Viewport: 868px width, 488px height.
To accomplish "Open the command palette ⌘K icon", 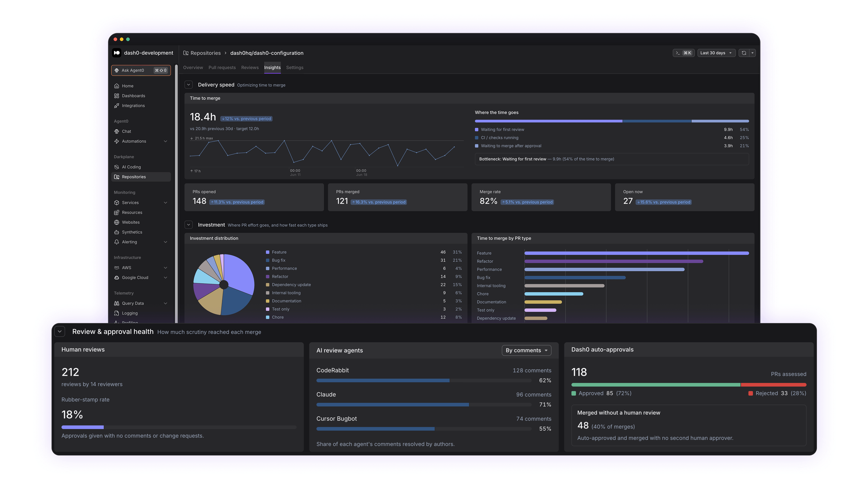I will click(x=684, y=53).
